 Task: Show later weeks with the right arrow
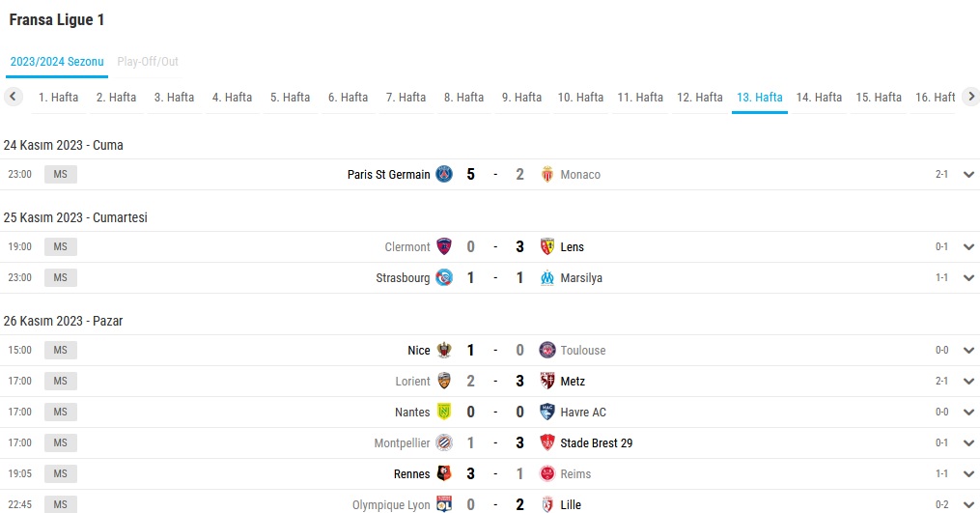pyautogui.click(x=970, y=97)
